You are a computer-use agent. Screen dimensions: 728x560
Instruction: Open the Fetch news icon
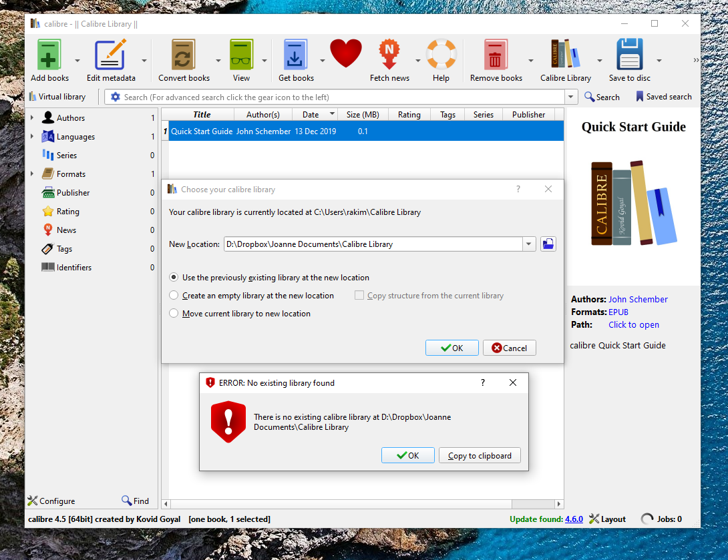389,55
